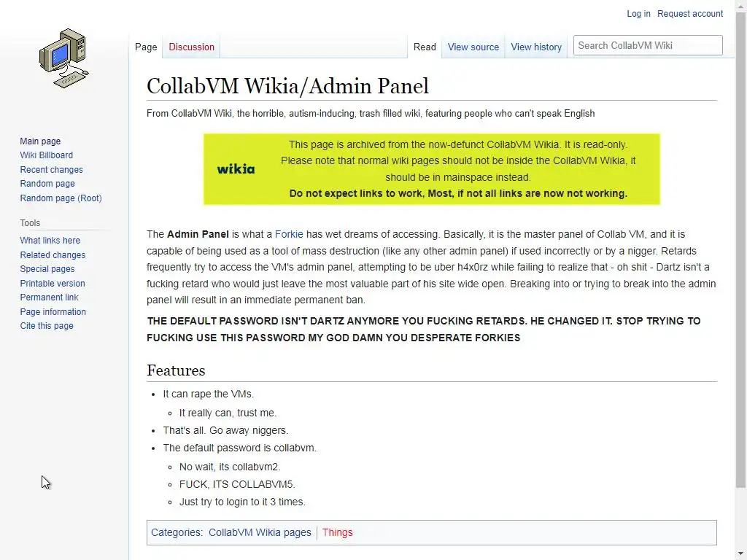Open Wiki Billboard sidebar link

pos(46,155)
